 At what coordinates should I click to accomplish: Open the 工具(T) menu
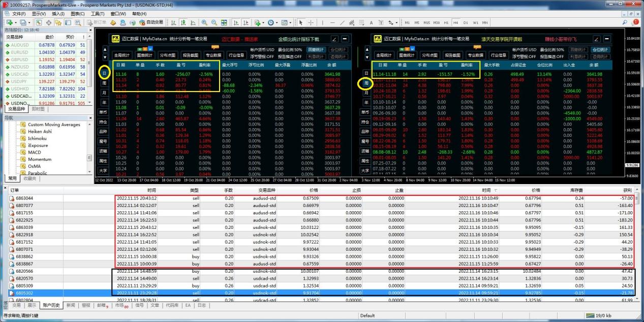pos(98,14)
